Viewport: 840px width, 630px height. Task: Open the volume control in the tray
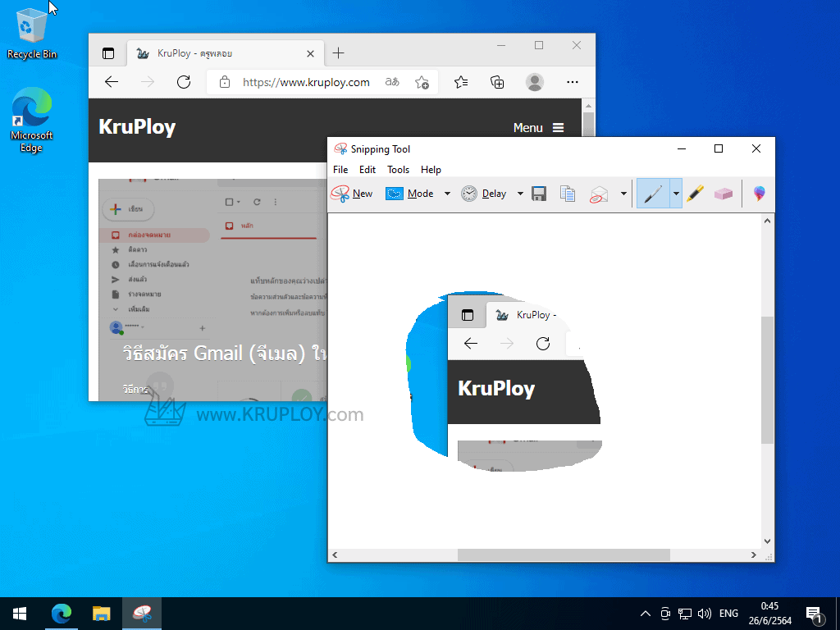[x=705, y=614]
